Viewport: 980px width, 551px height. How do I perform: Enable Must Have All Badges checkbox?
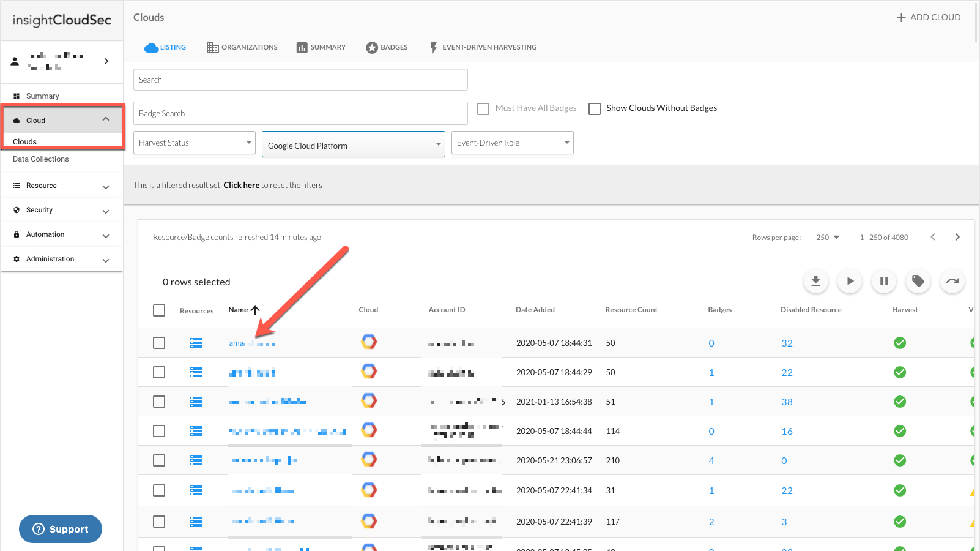pyautogui.click(x=483, y=109)
